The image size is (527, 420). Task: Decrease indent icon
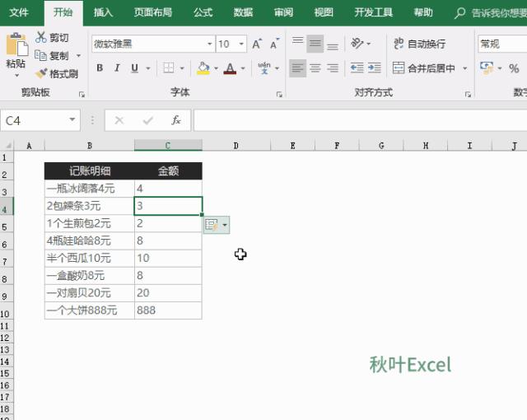[357, 68]
